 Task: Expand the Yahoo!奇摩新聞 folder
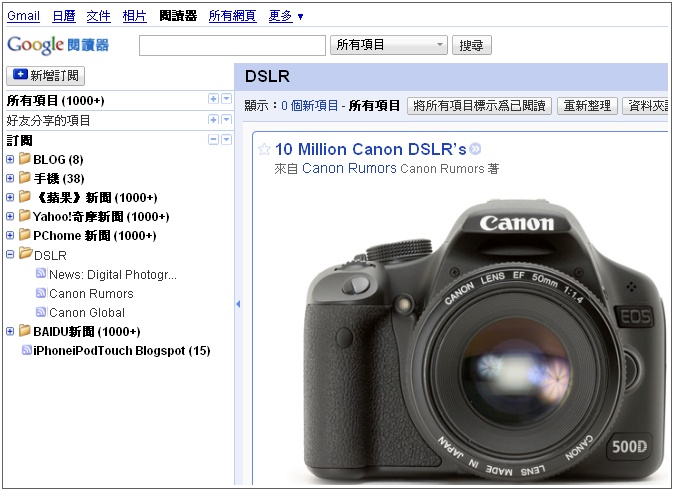point(10,216)
